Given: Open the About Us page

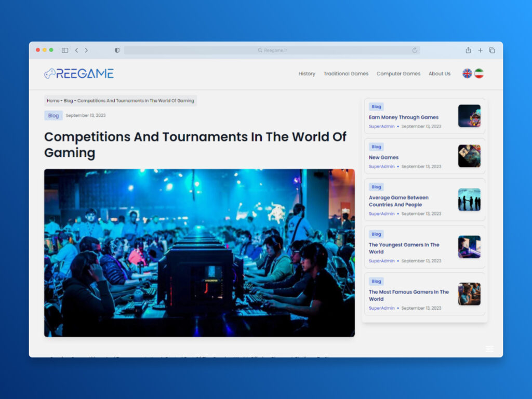Looking at the screenshot, I should [x=439, y=74].
